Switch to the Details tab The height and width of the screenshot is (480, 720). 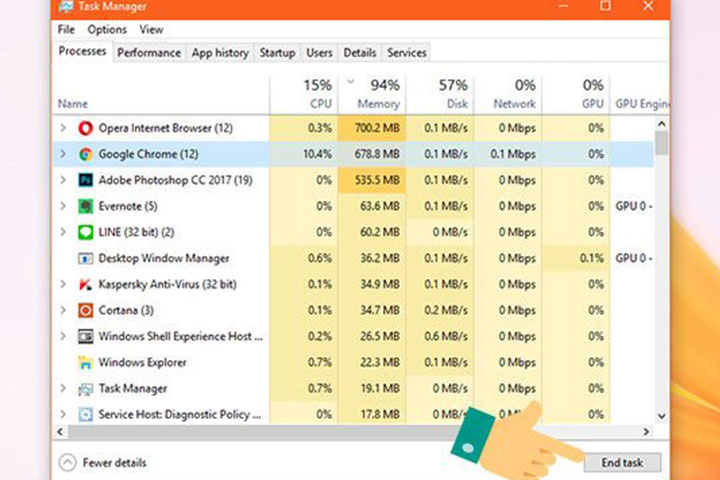360,53
